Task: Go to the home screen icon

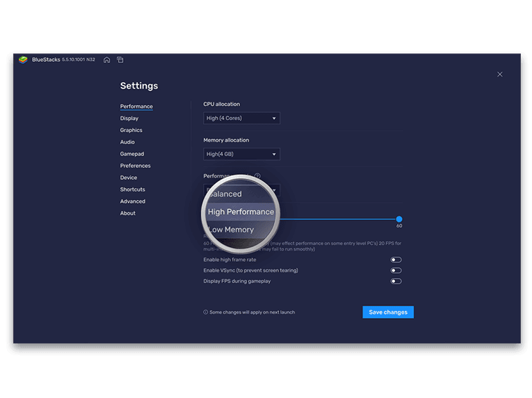Action: tap(107, 60)
